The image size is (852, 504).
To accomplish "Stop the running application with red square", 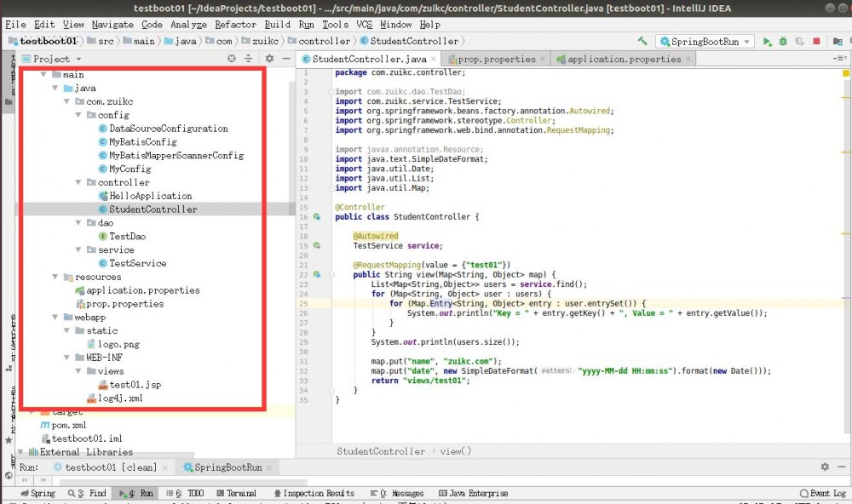I will 816,41.
